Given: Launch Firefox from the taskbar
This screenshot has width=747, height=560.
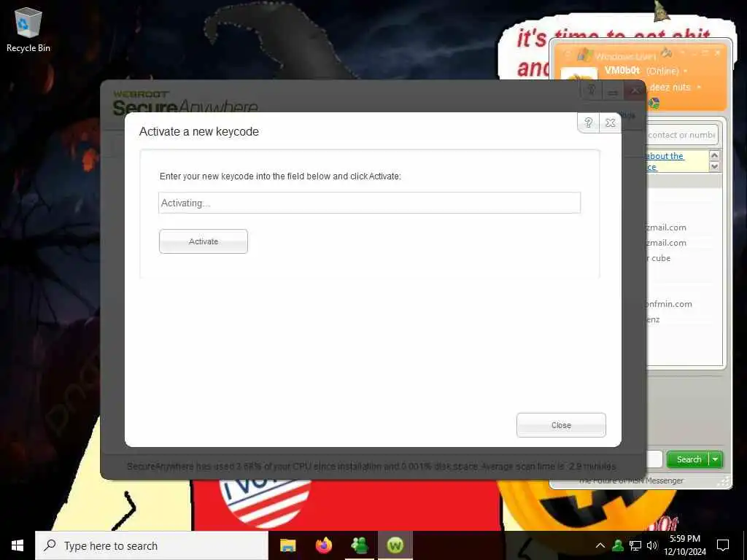Looking at the screenshot, I should coord(324,545).
